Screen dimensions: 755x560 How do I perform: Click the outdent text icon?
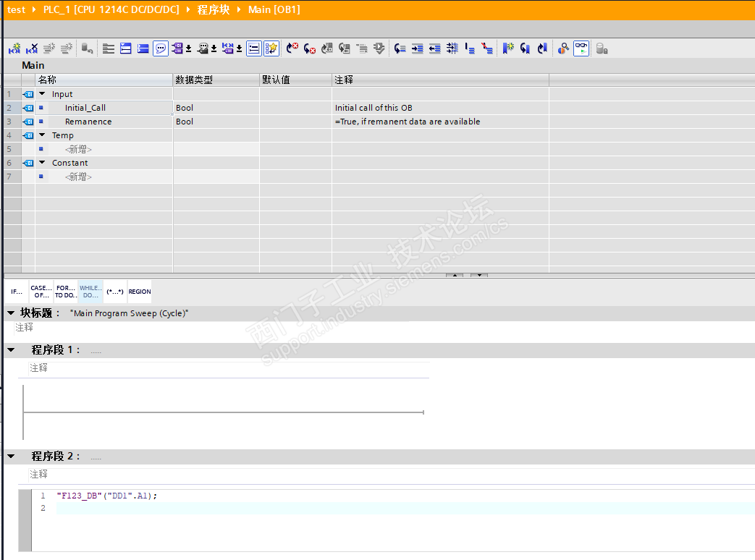[x=434, y=48]
